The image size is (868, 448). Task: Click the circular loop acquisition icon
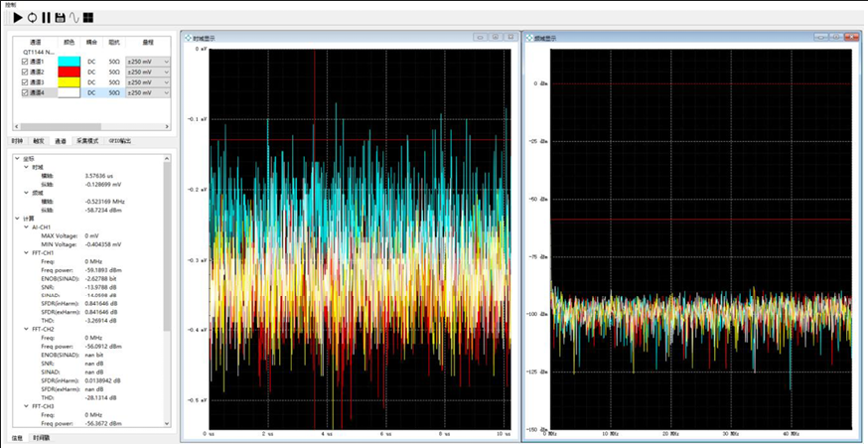(32, 18)
